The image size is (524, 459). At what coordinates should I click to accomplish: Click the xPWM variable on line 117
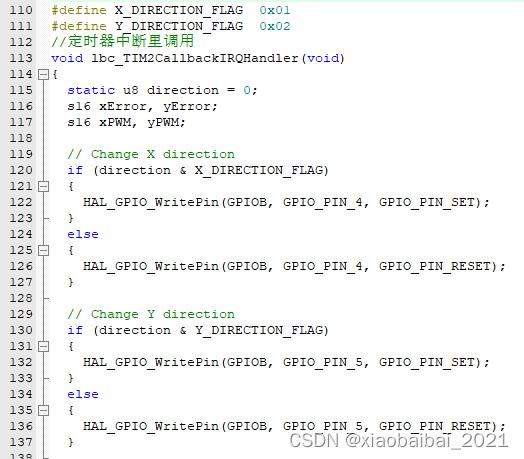[x=115, y=122]
